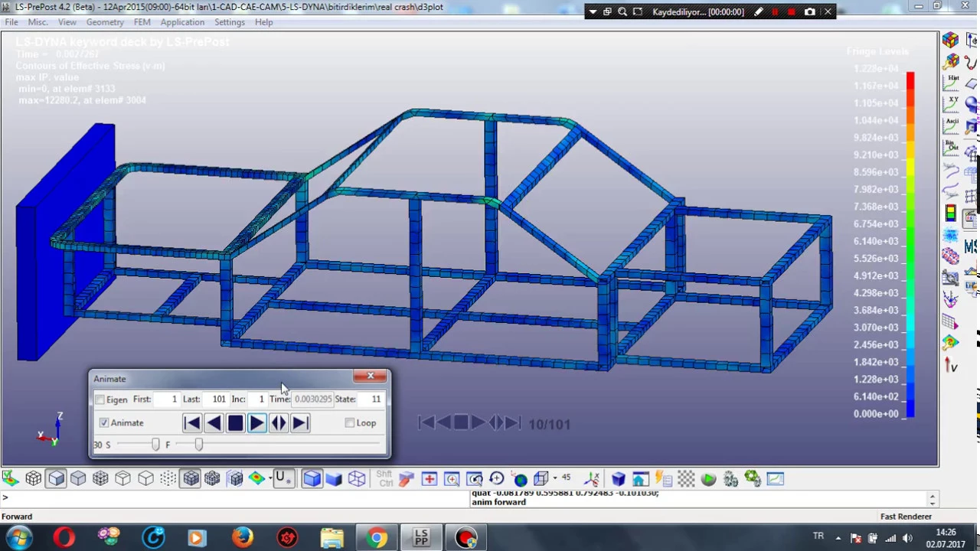
Task: Click the viewport overlay stop square
Action: pyautogui.click(x=461, y=422)
